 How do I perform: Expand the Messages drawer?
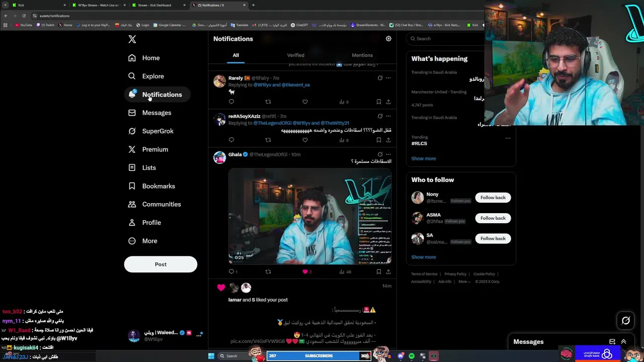point(623,342)
